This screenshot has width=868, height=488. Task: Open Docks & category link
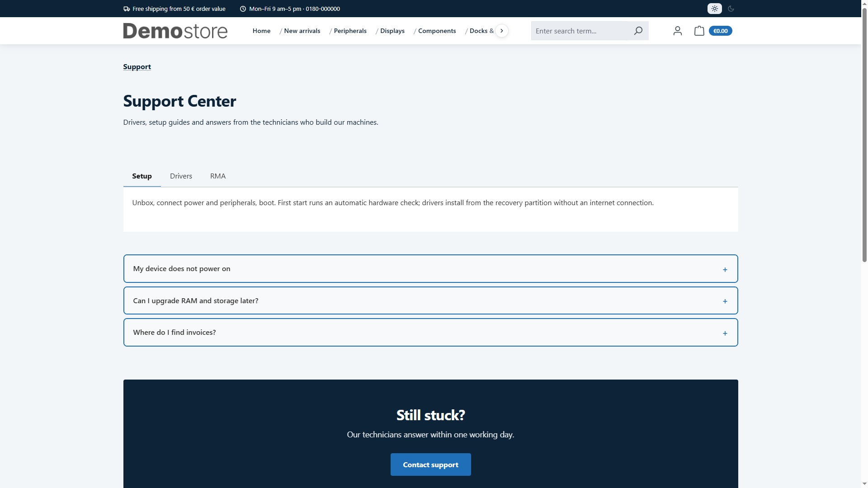click(481, 31)
